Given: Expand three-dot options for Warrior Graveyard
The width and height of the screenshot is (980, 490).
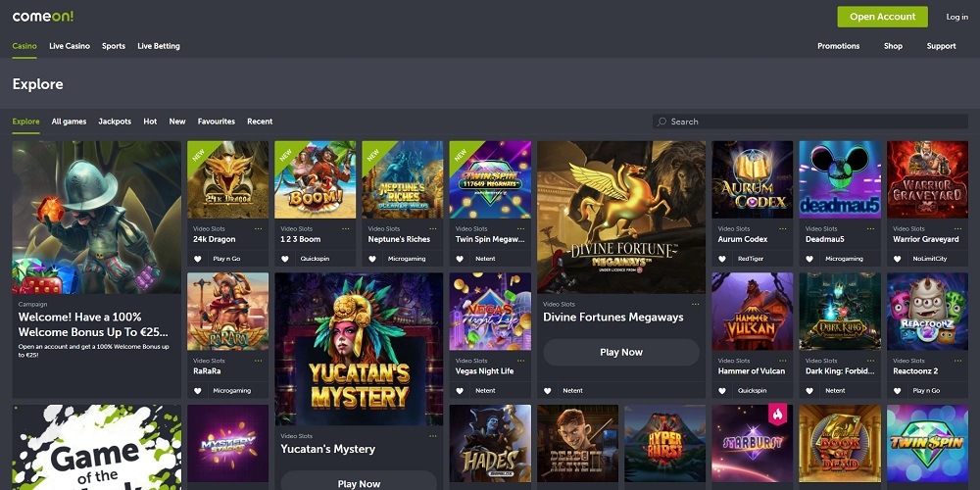Looking at the screenshot, I should [957, 228].
